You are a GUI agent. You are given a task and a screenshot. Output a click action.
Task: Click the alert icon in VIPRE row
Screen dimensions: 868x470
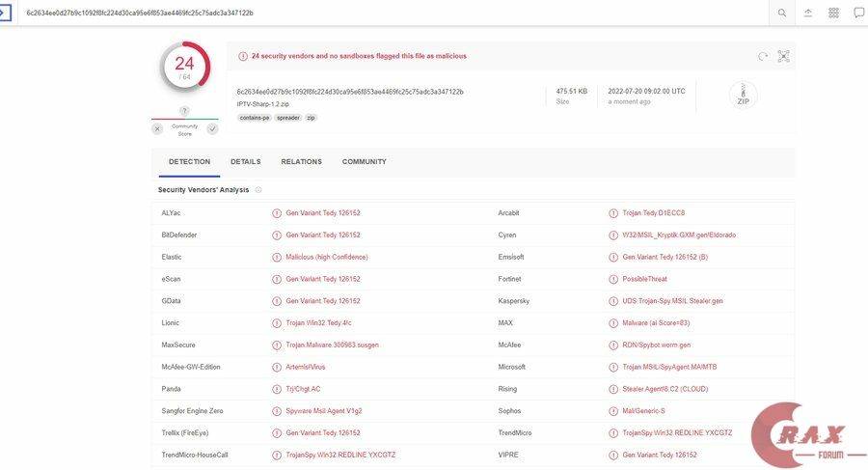613,455
